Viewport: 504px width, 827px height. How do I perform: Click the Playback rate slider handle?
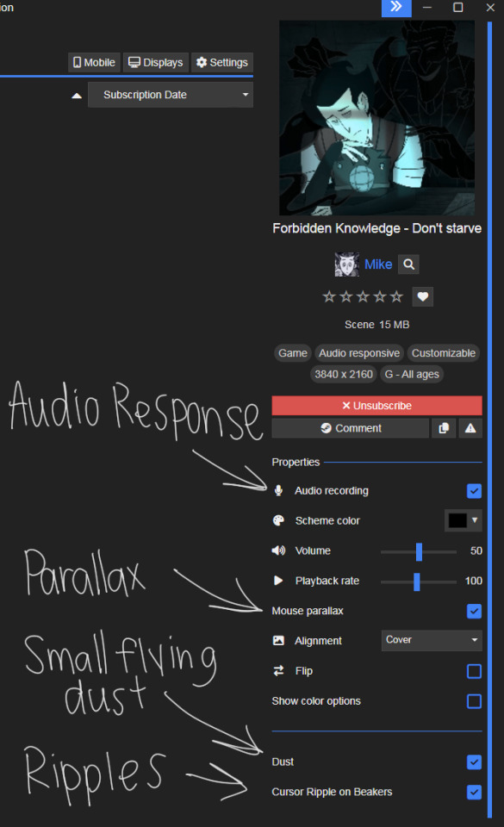click(x=416, y=581)
